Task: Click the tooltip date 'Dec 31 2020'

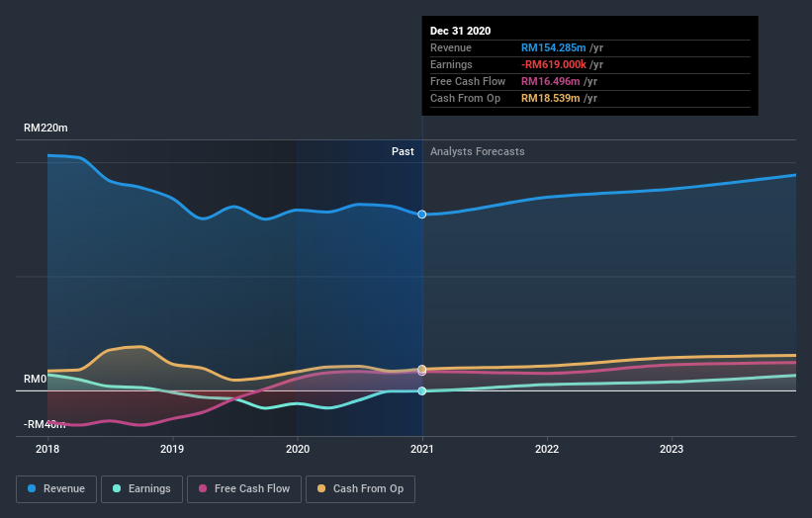Action: click(460, 31)
